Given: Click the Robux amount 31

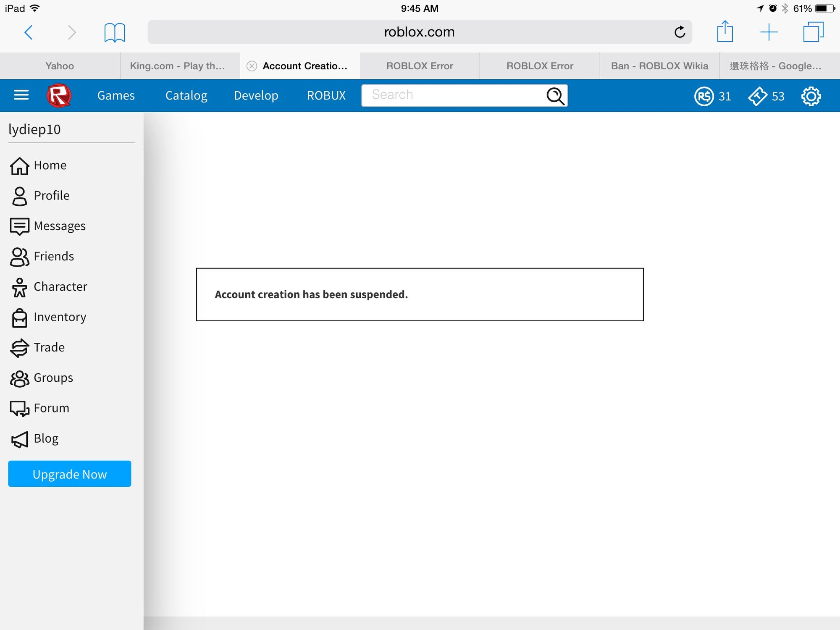Looking at the screenshot, I should 724,97.
